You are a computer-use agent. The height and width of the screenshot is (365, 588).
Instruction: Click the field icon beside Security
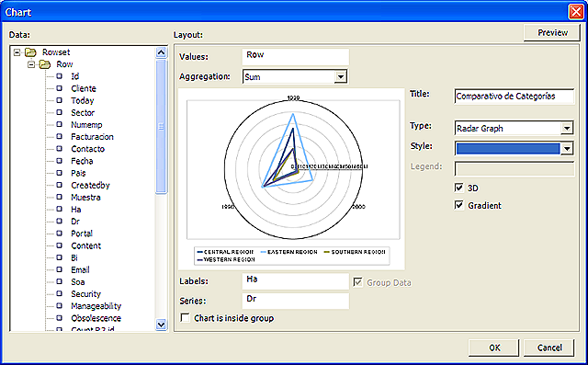(x=59, y=293)
